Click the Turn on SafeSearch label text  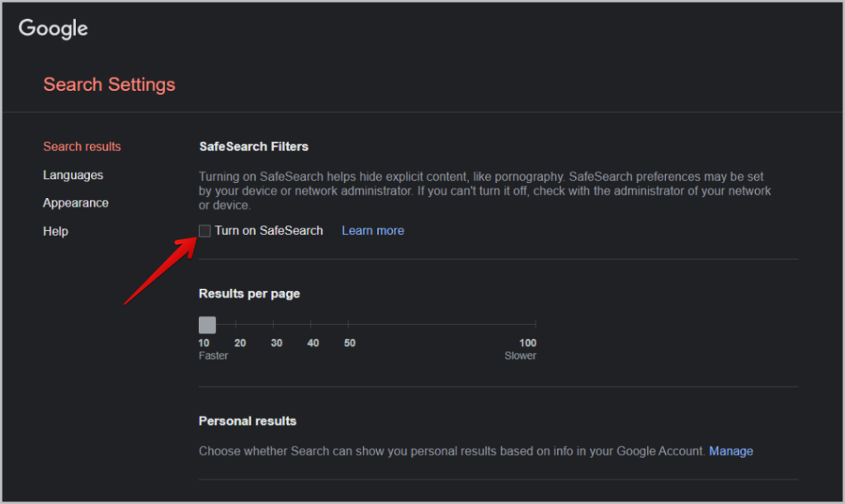(269, 230)
